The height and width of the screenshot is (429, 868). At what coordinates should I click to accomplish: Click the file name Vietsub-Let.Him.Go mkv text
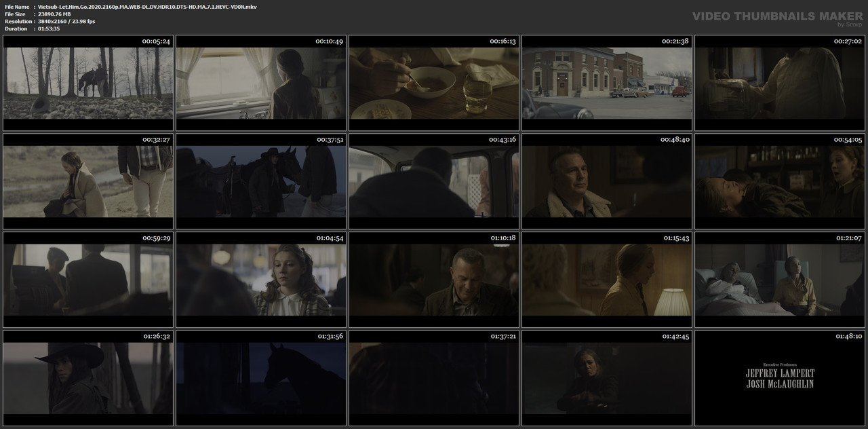coord(149,7)
